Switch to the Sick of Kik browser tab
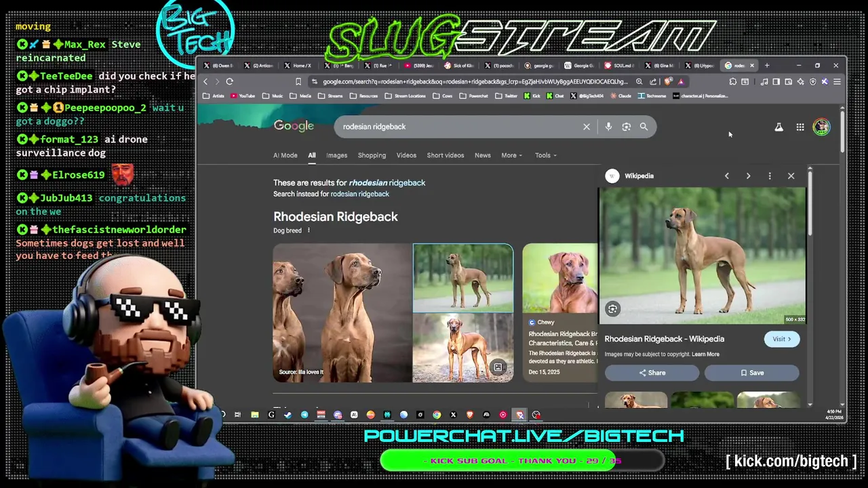Screen dimensions: 868x488 pyautogui.click(x=458, y=66)
